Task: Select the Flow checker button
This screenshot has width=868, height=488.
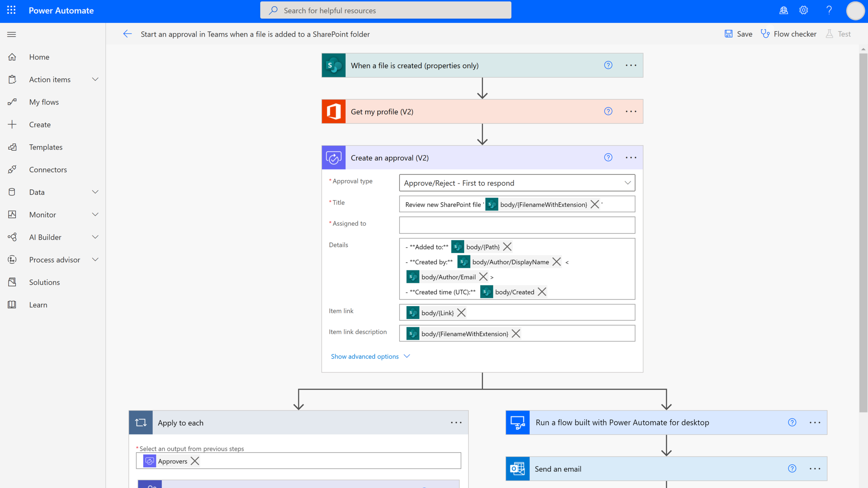Action: click(789, 34)
